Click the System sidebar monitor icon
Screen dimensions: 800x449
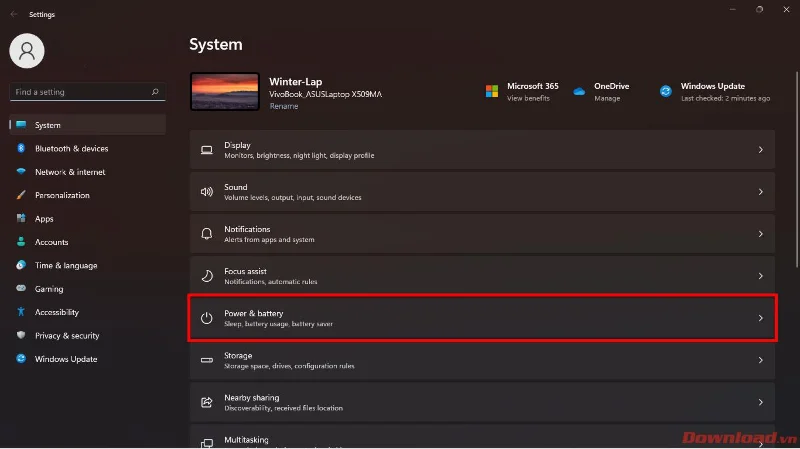[21, 124]
